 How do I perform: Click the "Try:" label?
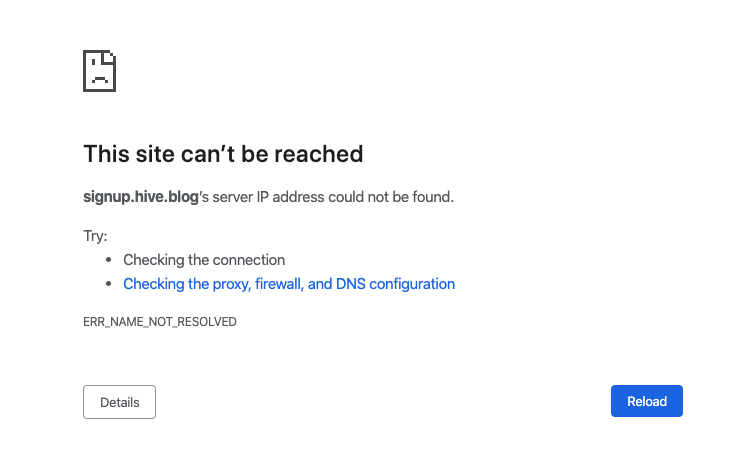[x=95, y=236]
